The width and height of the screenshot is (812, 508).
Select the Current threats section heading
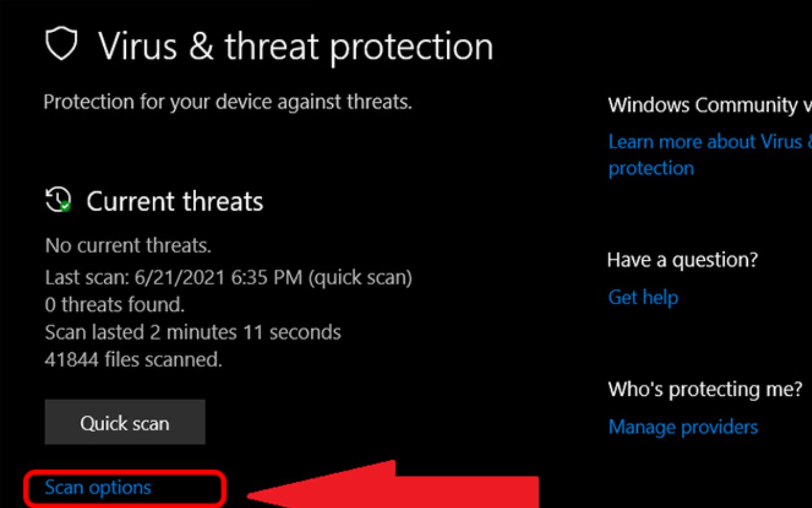click(x=175, y=202)
